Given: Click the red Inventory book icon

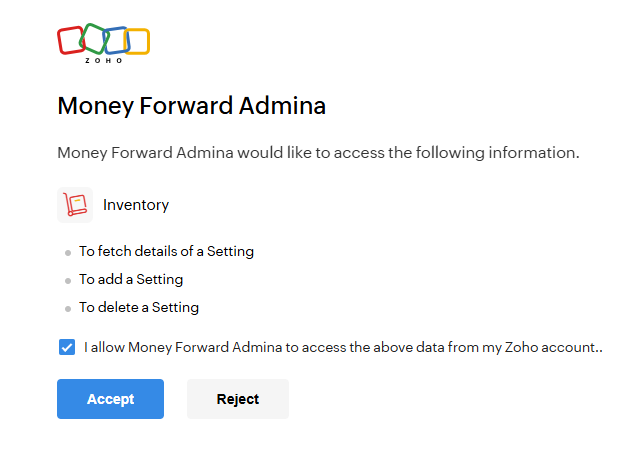Looking at the screenshot, I should click(x=75, y=205).
